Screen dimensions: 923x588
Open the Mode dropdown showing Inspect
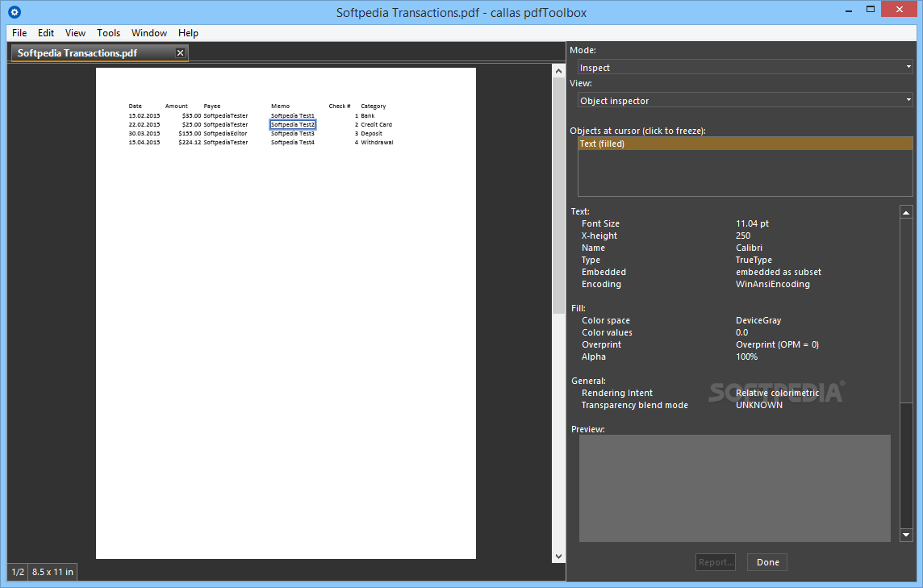coord(745,67)
